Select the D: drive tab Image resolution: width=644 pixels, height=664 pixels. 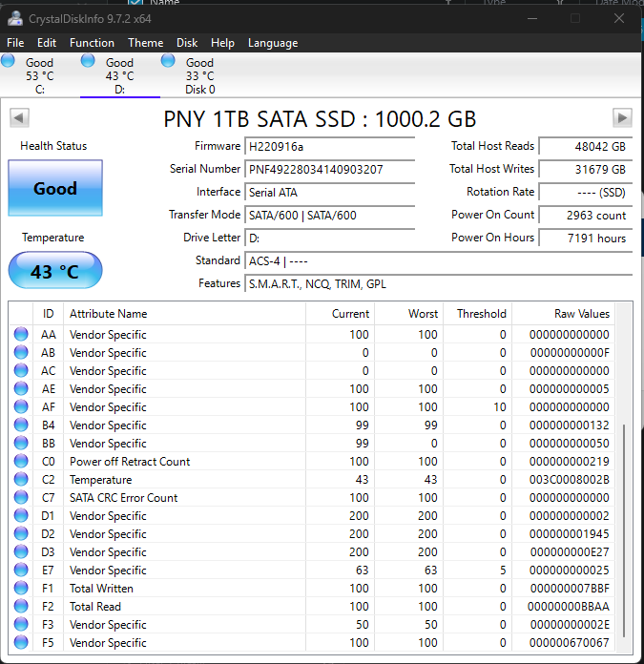(120, 75)
